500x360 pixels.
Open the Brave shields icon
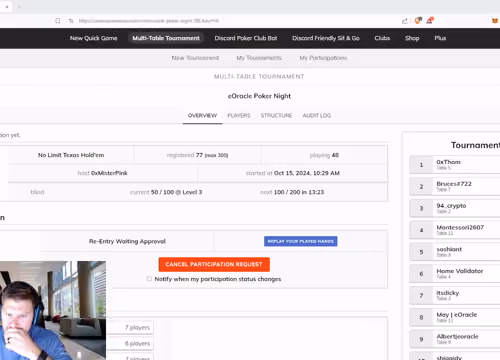(418, 21)
